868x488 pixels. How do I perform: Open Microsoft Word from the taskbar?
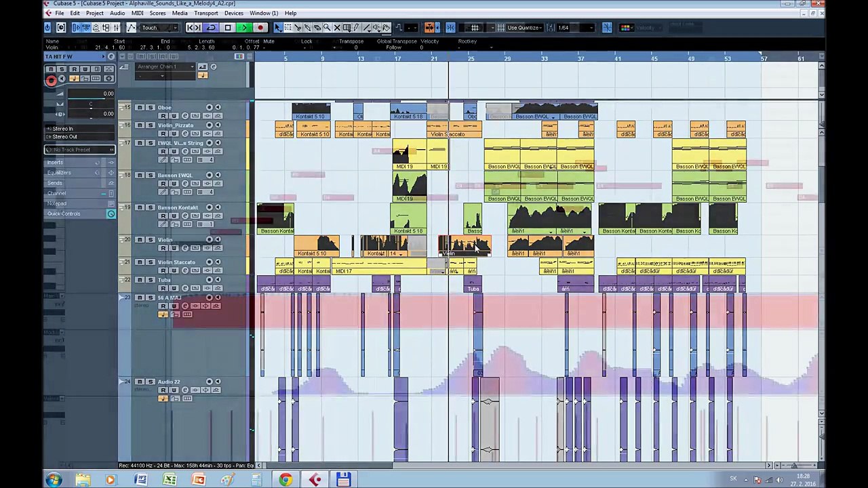click(x=141, y=480)
